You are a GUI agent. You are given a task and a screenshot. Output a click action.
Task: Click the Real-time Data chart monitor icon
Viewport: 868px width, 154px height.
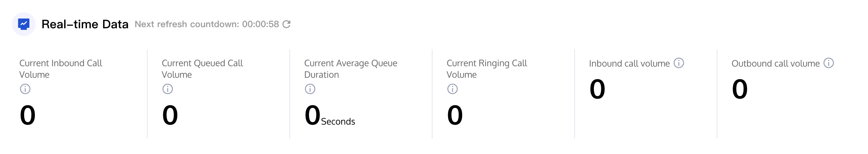click(x=24, y=24)
